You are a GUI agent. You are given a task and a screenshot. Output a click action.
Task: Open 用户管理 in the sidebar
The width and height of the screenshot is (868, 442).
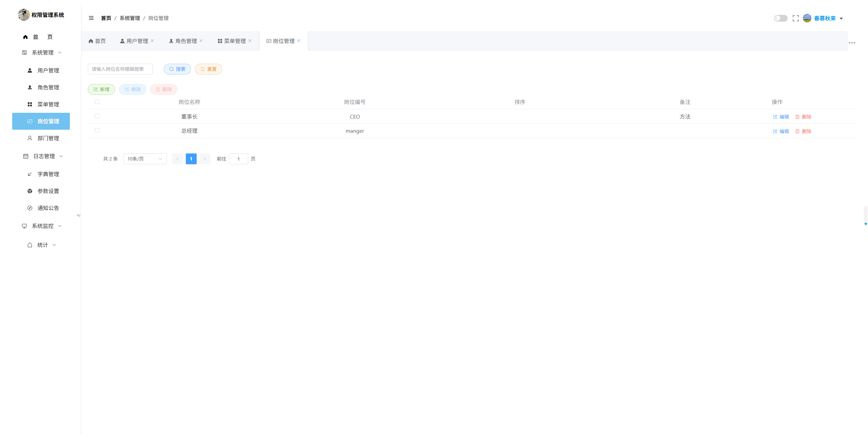point(41,70)
